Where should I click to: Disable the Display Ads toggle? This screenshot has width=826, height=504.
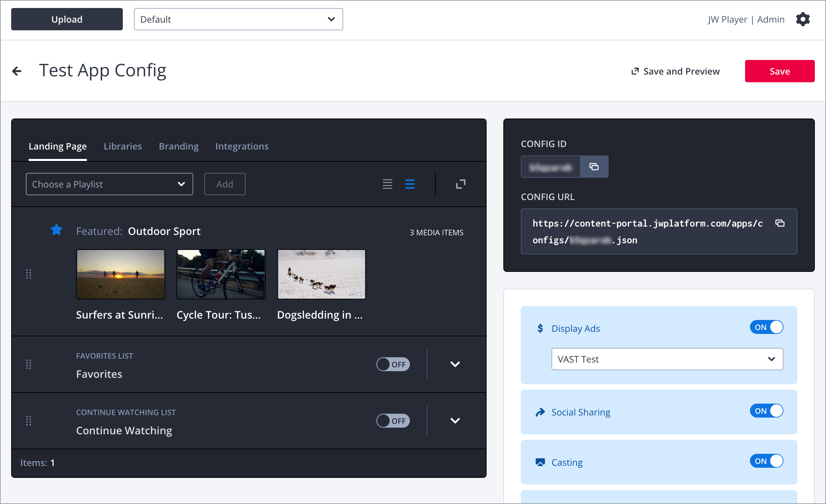766,327
